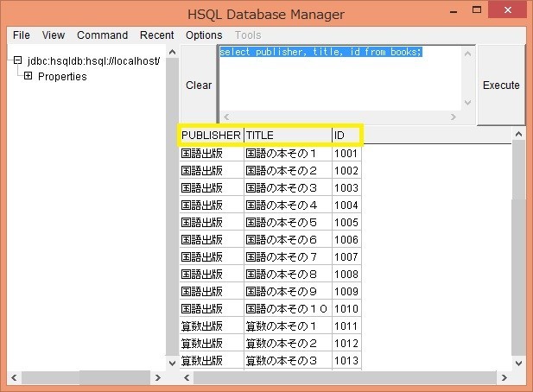Click the tree panel scroll right arrow
The width and height of the screenshot is (533, 392).
tap(157, 377)
